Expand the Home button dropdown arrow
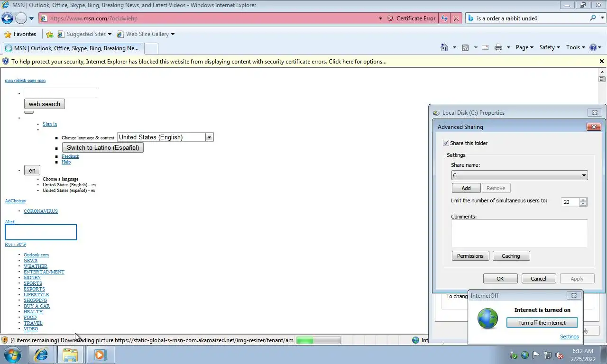The image size is (607, 364). [x=454, y=47]
